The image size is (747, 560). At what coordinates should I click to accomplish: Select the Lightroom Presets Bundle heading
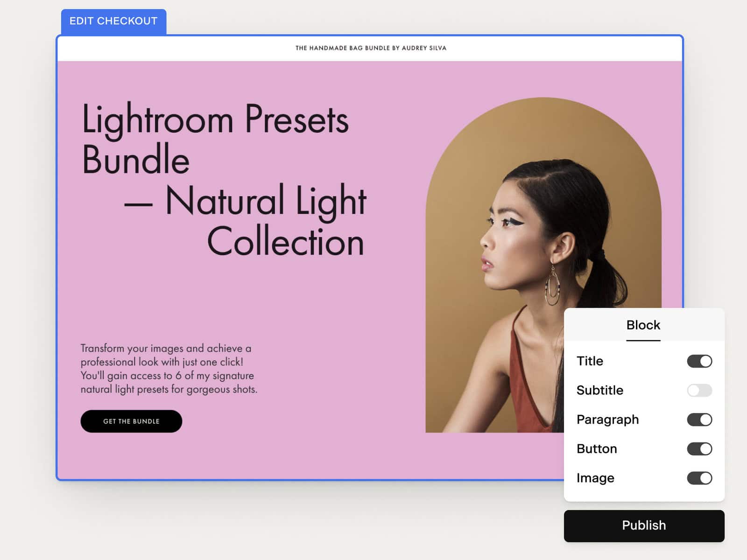(x=215, y=139)
